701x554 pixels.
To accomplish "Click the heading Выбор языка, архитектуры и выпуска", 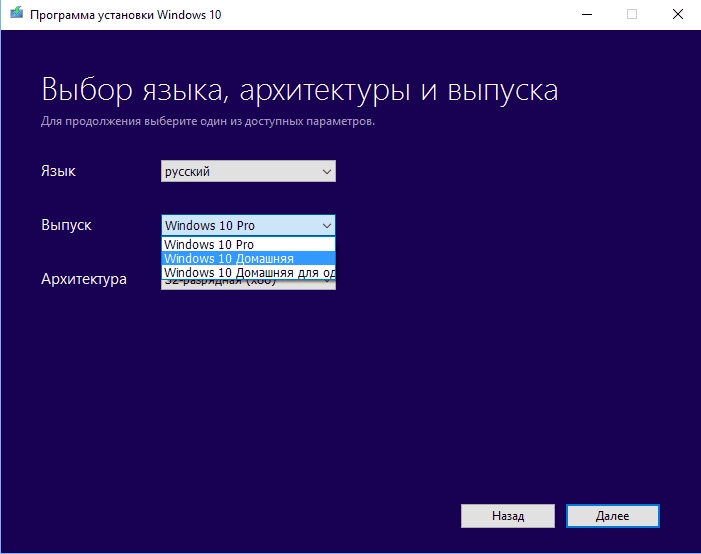I will coord(300,90).
